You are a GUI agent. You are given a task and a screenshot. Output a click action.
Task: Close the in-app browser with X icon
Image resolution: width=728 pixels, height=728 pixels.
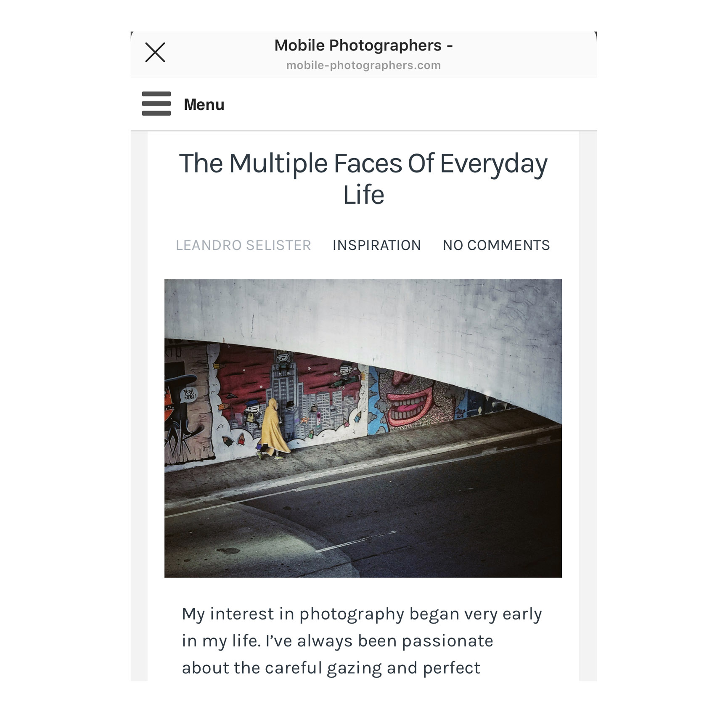point(155,53)
